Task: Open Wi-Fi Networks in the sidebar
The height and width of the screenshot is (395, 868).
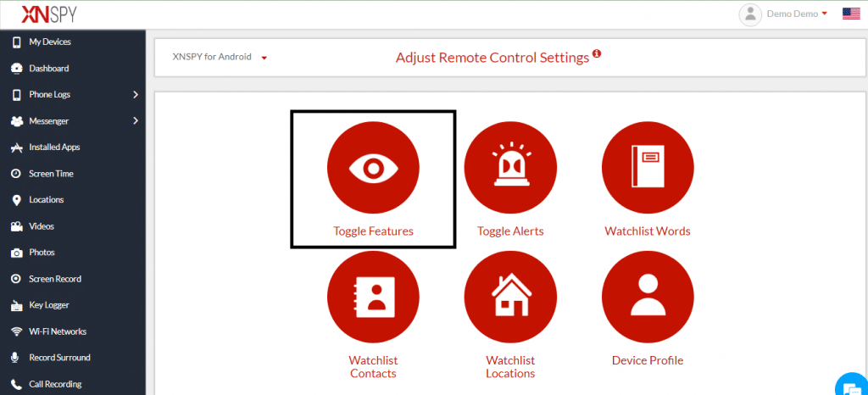Action: [x=57, y=331]
